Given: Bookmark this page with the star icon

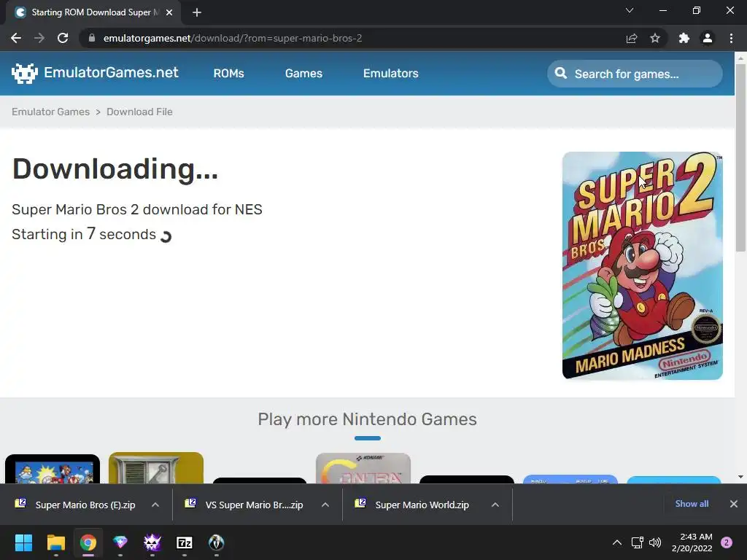Looking at the screenshot, I should [655, 38].
